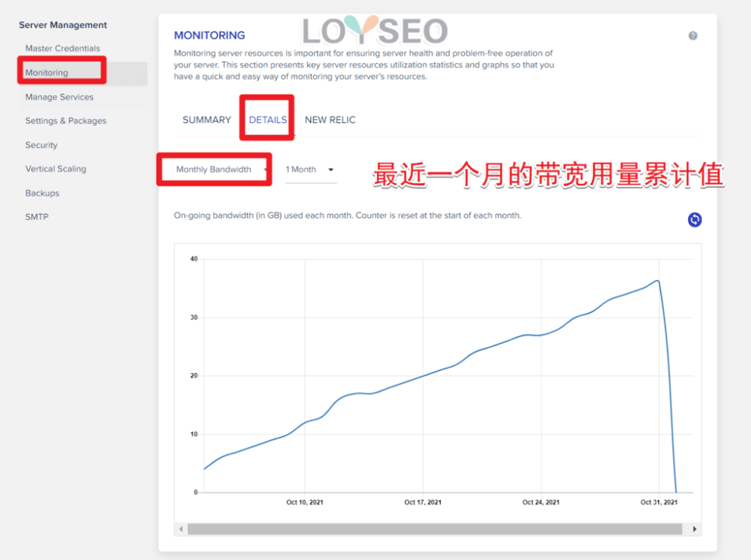This screenshot has width=751, height=560.
Task: Click the Oct 31, 2021 axis label
Action: coord(659,502)
